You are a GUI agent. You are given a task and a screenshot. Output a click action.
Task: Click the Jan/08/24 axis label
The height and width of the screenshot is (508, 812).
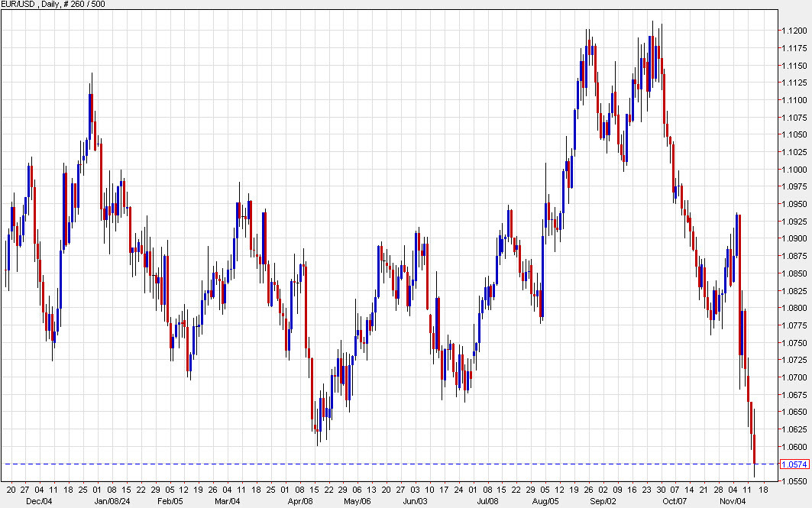point(112,502)
